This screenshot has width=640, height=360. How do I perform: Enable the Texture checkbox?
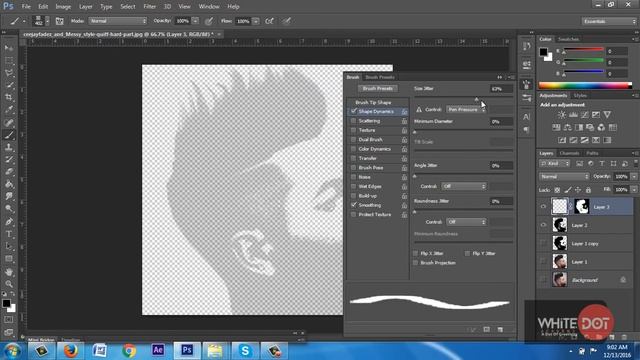(353, 130)
